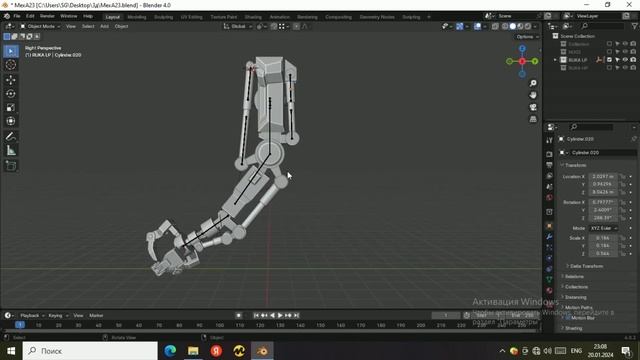The height and width of the screenshot is (360, 640).
Task: Click the outliner filter funnel icon
Action: tap(635, 26)
